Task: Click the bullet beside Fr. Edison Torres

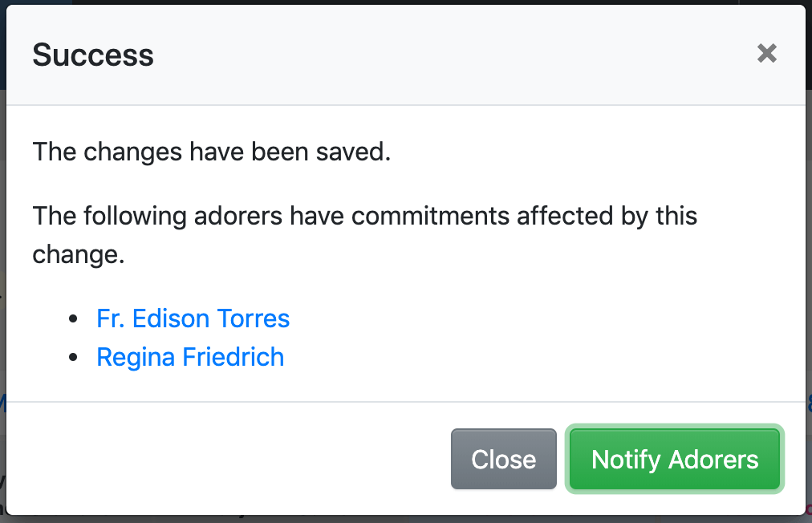Action: click(x=75, y=319)
